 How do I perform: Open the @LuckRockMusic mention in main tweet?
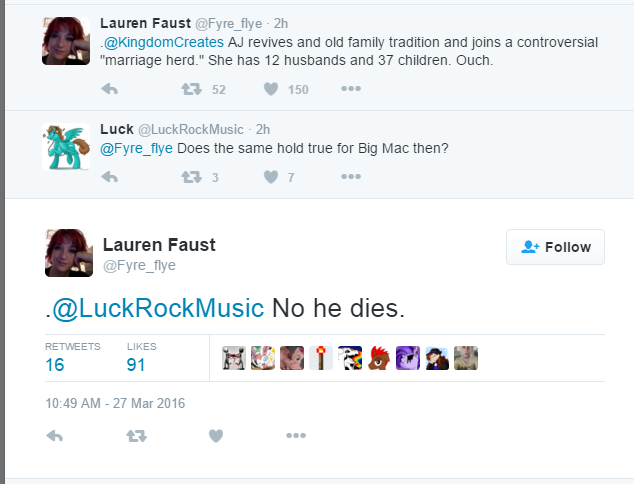(x=157, y=309)
